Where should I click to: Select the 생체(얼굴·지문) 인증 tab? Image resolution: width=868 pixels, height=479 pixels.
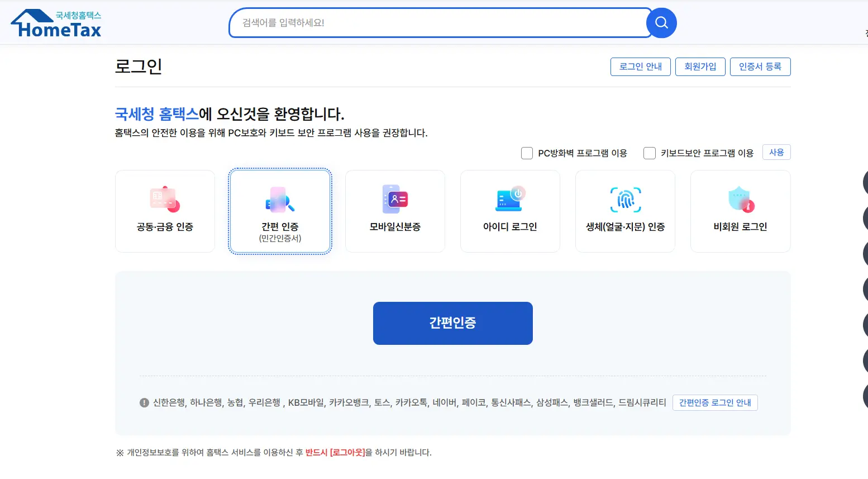tap(625, 211)
